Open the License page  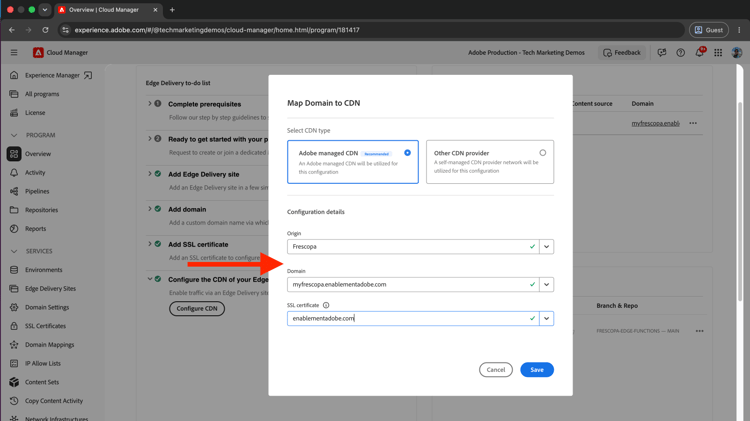coord(35,112)
